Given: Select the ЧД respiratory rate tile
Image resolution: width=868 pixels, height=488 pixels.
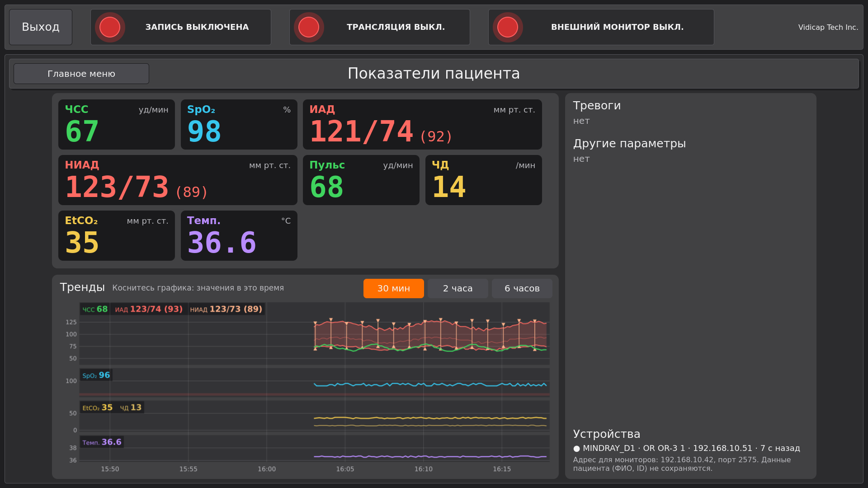Looking at the screenshot, I should pyautogui.click(x=484, y=180).
